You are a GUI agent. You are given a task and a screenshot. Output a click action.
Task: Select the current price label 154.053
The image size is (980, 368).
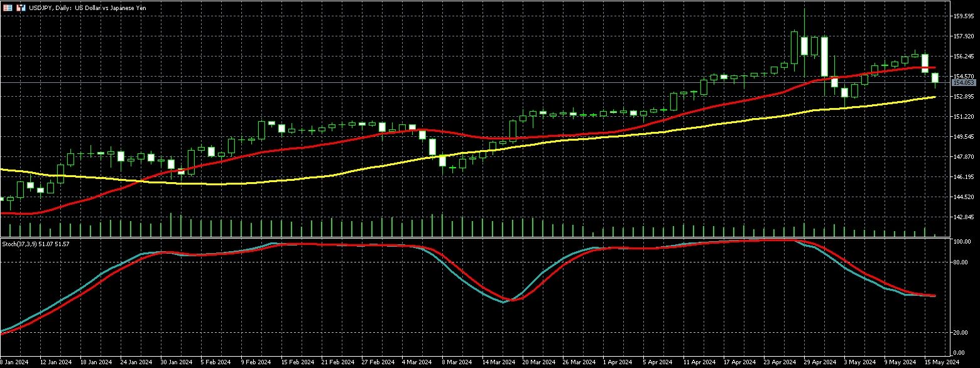pos(964,82)
